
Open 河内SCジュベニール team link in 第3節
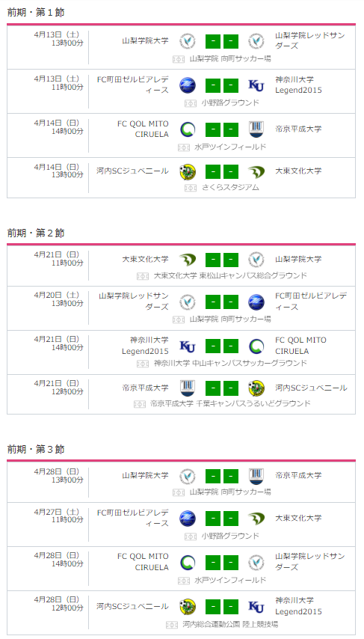132,606
